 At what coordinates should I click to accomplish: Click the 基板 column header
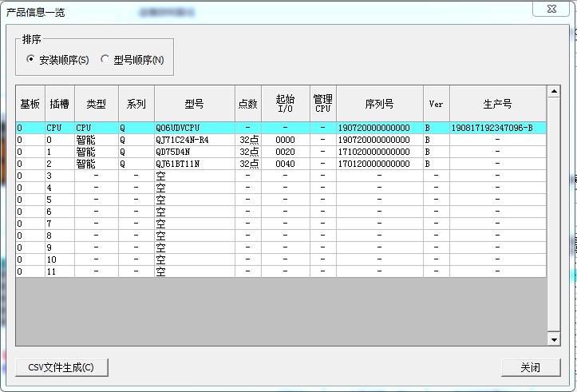30,104
